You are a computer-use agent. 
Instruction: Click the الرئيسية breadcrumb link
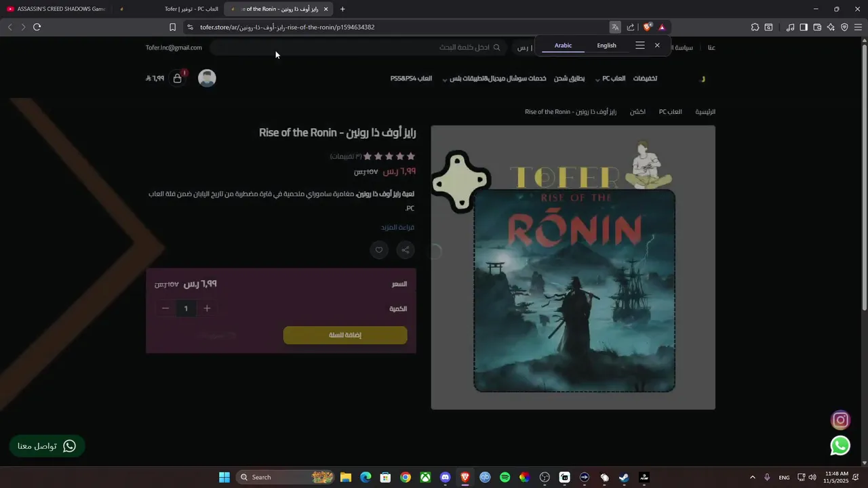pos(705,112)
